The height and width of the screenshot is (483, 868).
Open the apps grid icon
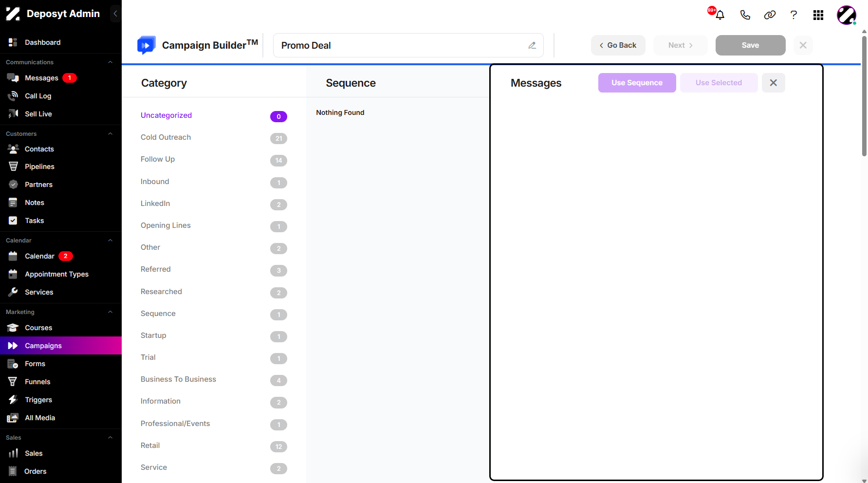818,15
